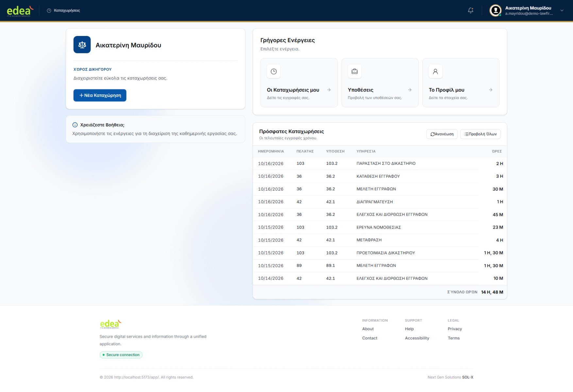Open Καταχωρήσεις in the top navigation
The image size is (573, 392).
[63, 10]
